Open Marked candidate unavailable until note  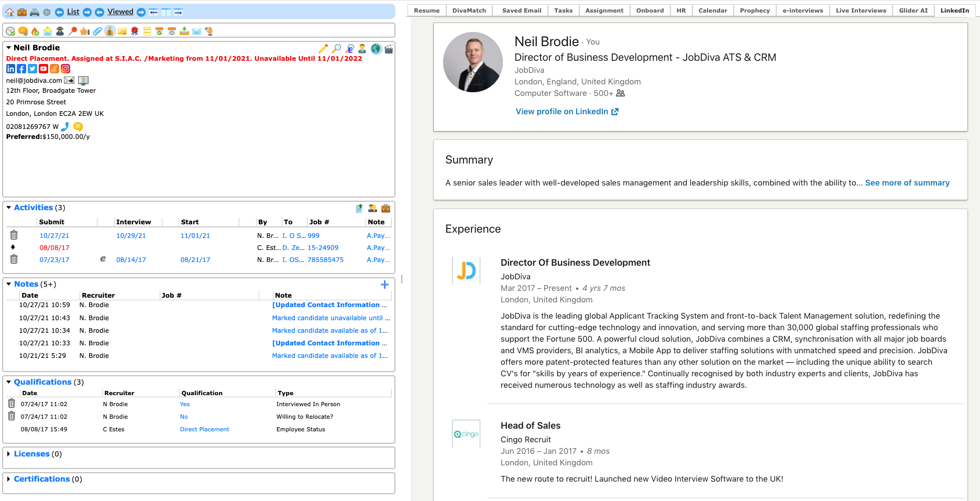pyautogui.click(x=331, y=318)
